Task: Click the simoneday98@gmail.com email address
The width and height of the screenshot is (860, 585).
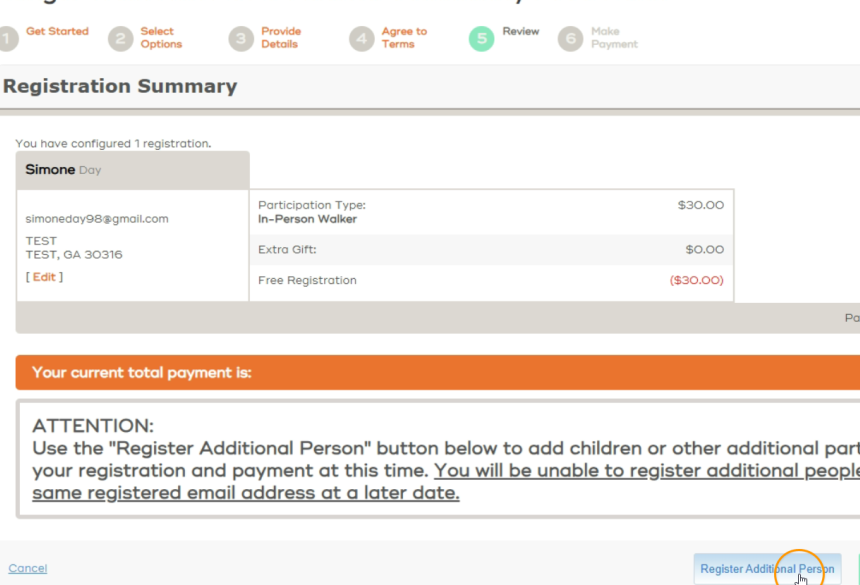Action: 97,219
